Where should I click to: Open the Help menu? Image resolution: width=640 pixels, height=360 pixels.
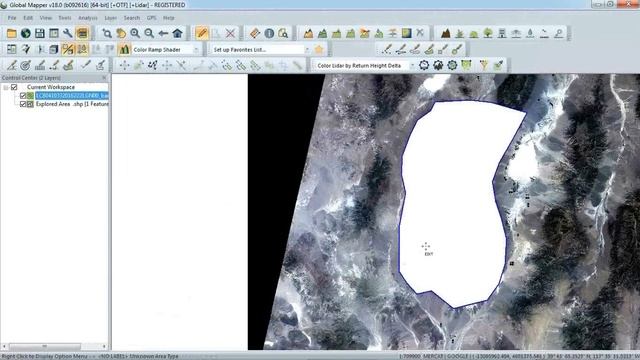pos(169,18)
